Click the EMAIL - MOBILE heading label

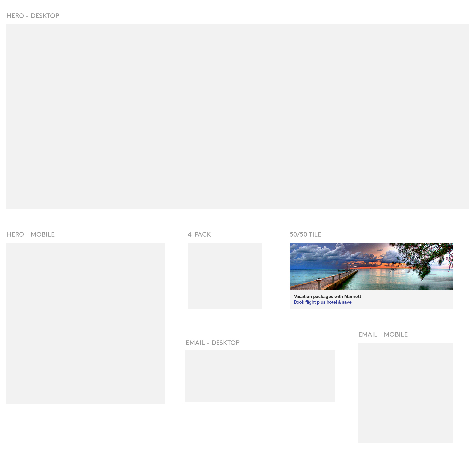coord(383,334)
